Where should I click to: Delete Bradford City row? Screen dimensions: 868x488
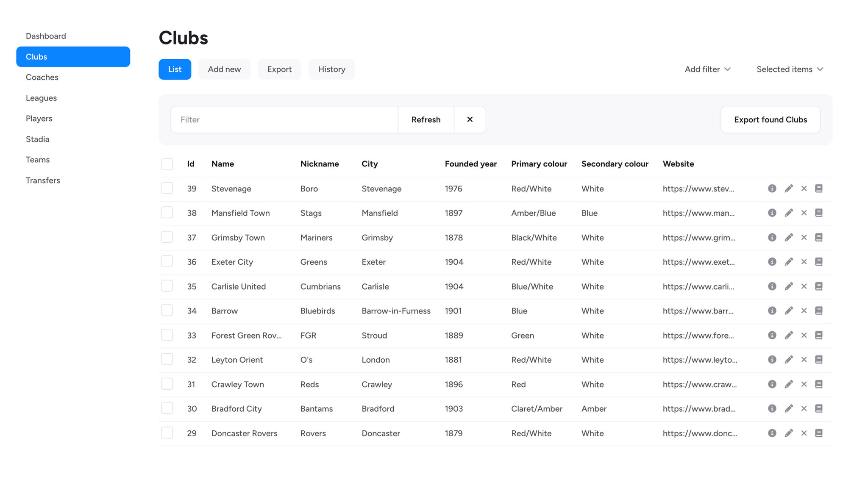tap(804, 408)
